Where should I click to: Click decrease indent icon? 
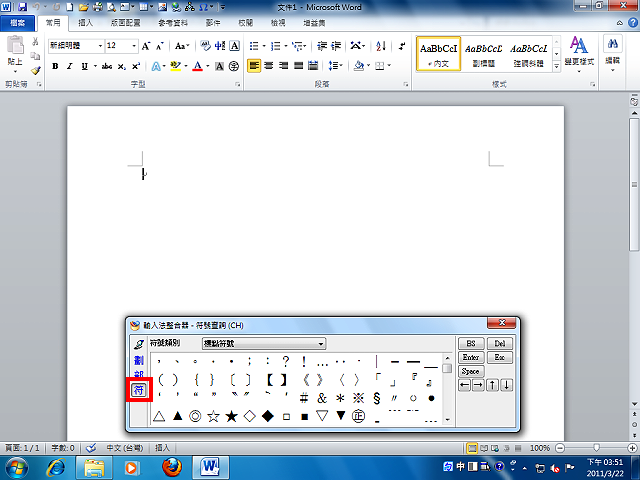(x=322, y=46)
